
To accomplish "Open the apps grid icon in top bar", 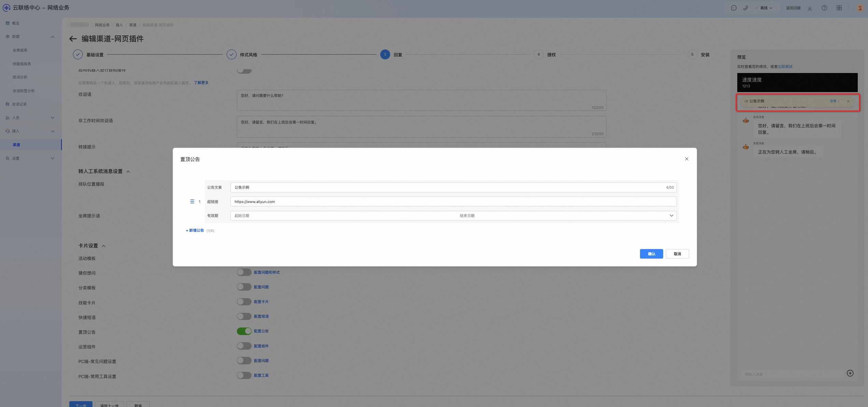I will pyautogui.click(x=839, y=8).
